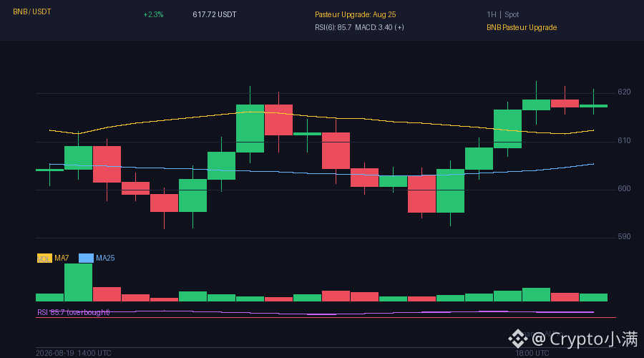Click the 590 price axis label
This screenshot has width=644, height=358.
click(x=624, y=237)
